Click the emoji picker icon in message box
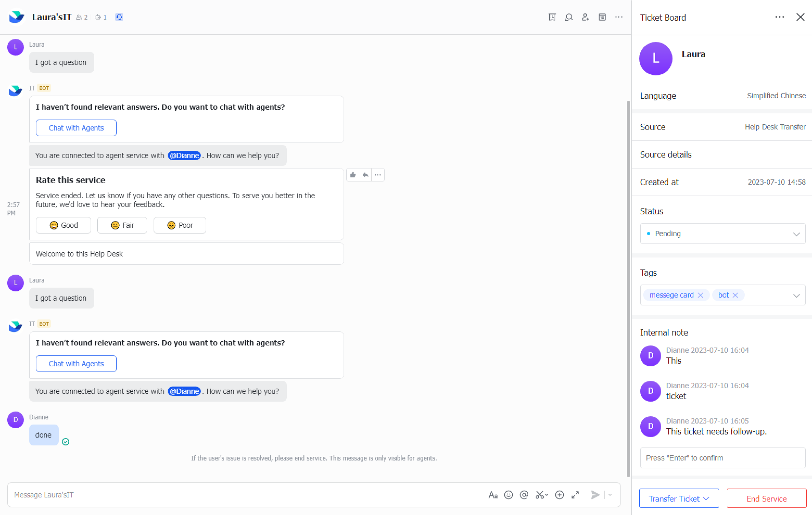The image size is (812, 515). (x=508, y=494)
